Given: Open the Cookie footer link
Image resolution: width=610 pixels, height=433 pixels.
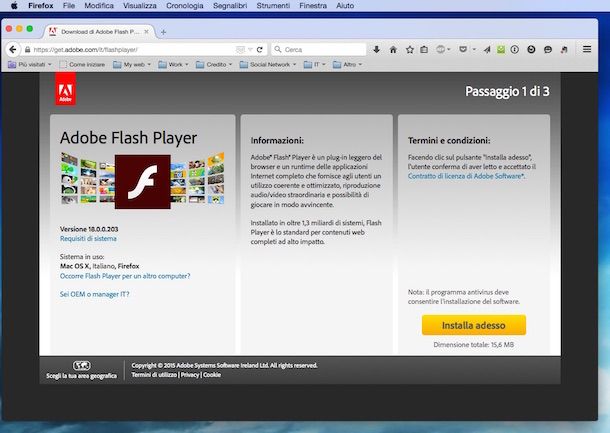Looking at the screenshot, I should coord(212,375).
